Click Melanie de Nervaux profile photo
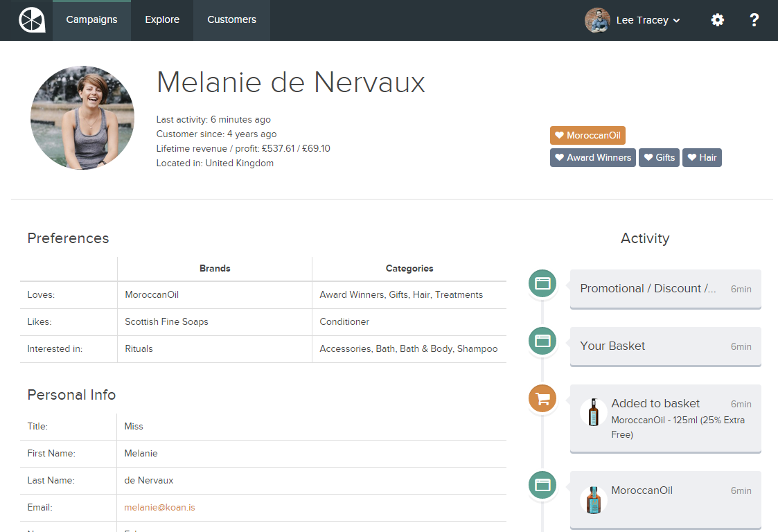The height and width of the screenshot is (532, 778). [82, 118]
